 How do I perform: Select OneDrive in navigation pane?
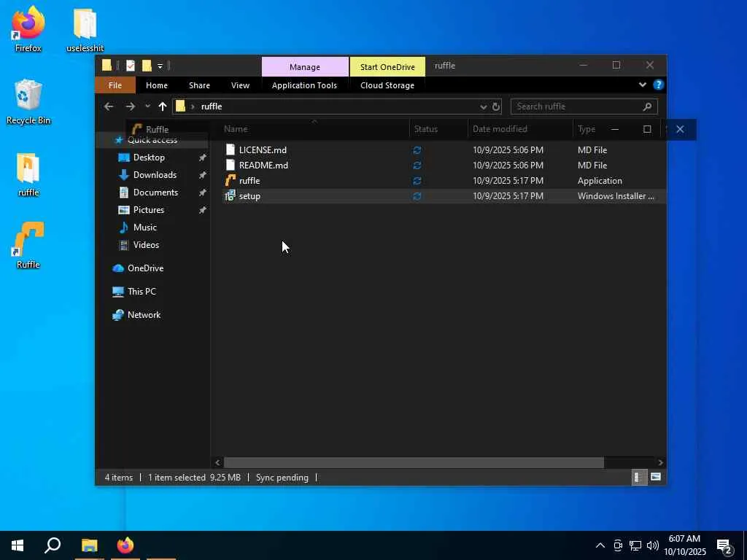(x=145, y=268)
